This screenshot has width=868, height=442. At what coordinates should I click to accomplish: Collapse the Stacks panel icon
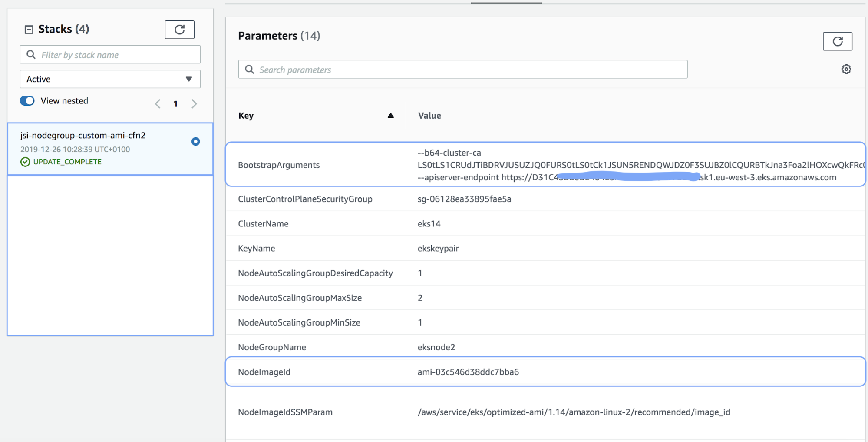click(29, 30)
